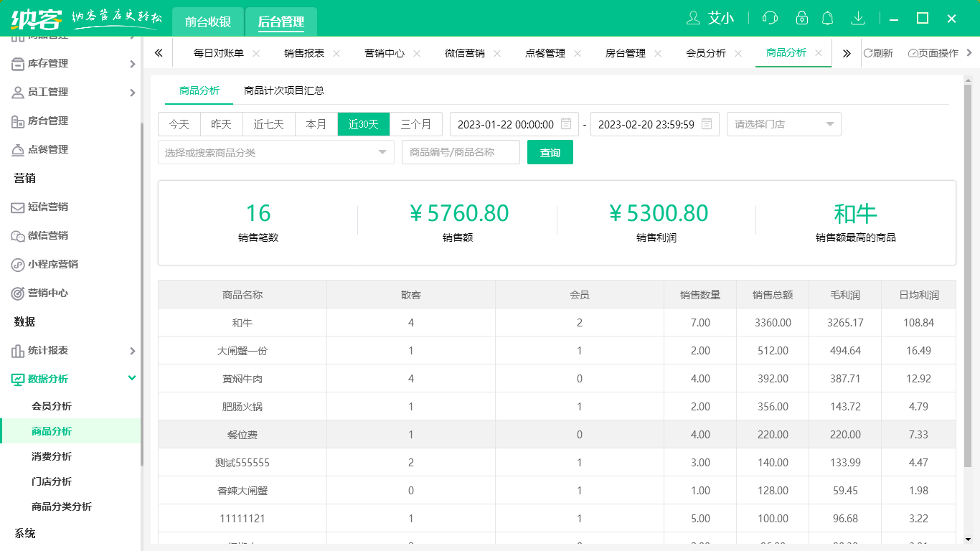Image resolution: width=980 pixels, height=551 pixels.
Task: Open end date calendar icon
Action: coord(707,124)
